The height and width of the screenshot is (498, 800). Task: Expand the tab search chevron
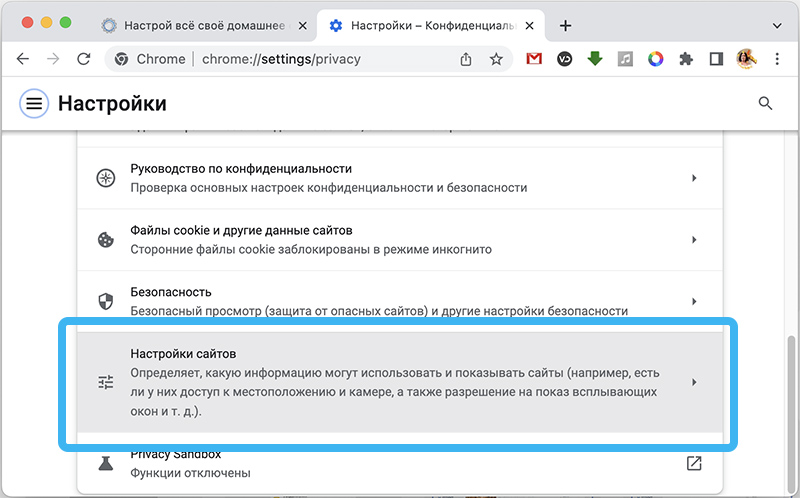[774, 24]
